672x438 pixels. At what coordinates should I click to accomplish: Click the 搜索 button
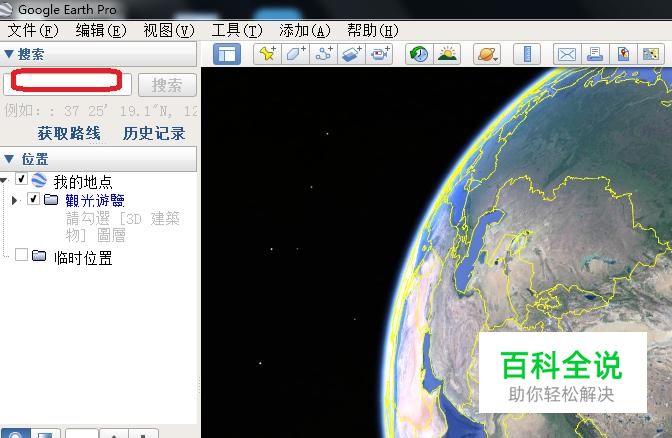pyautogui.click(x=167, y=85)
